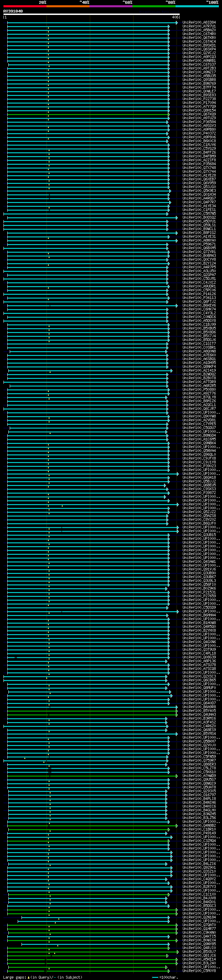Open the hit UniRef100_B5YMS4
Screen dimensions: 222x980
tap(199, 734)
